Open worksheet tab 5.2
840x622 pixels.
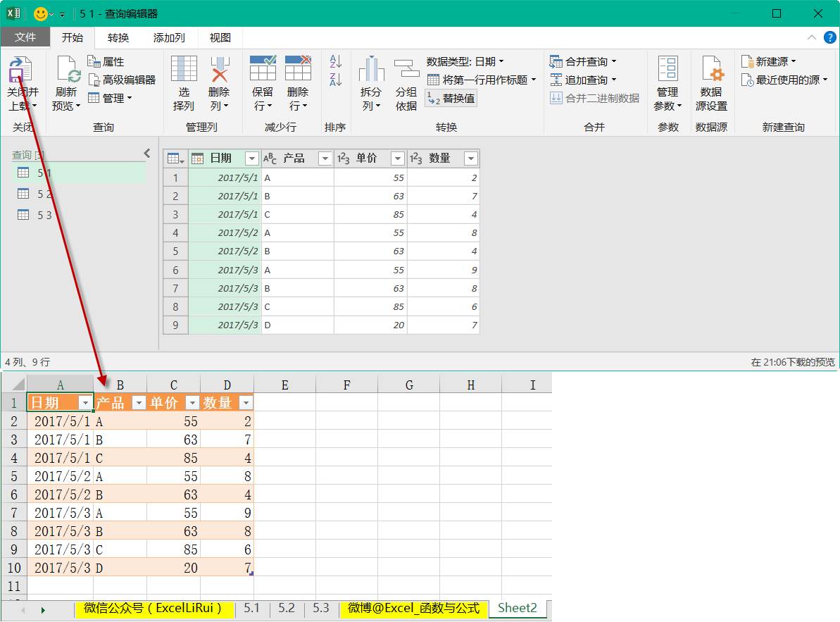286,608
